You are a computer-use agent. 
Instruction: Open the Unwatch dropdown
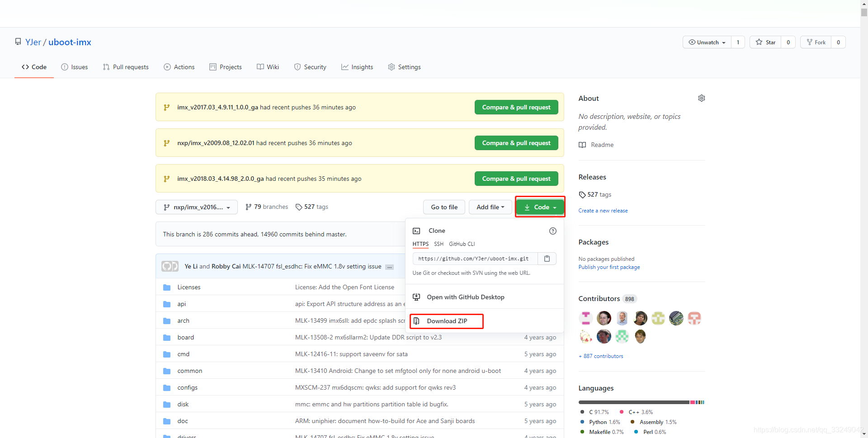point(707,42)
